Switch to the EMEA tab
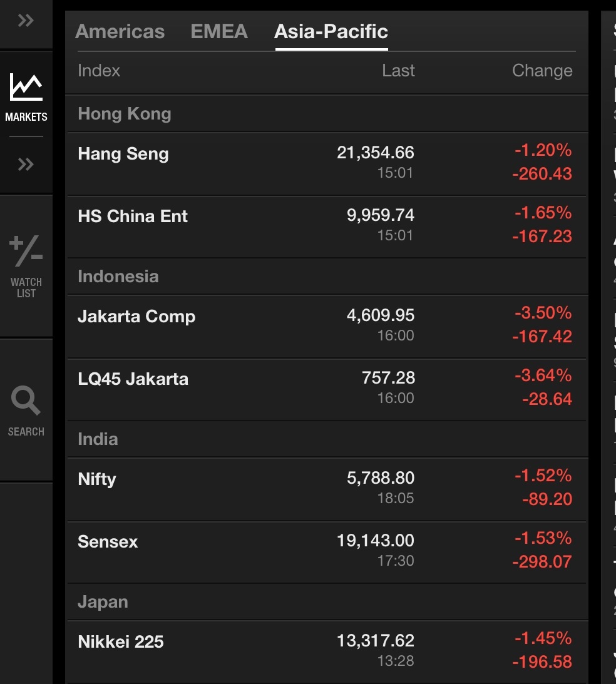Viewport: 616px width, 684px height. click(x=219, y=31)
